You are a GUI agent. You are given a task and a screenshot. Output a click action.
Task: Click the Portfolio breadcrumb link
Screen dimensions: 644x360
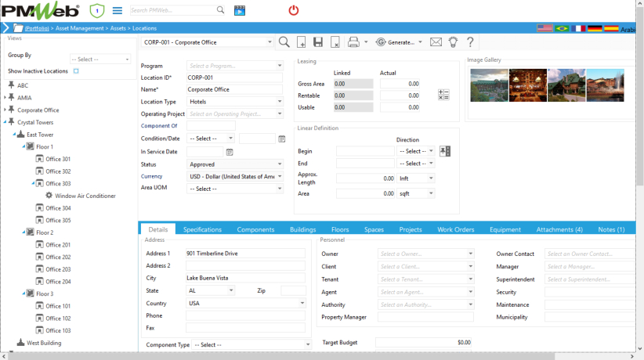37,28
